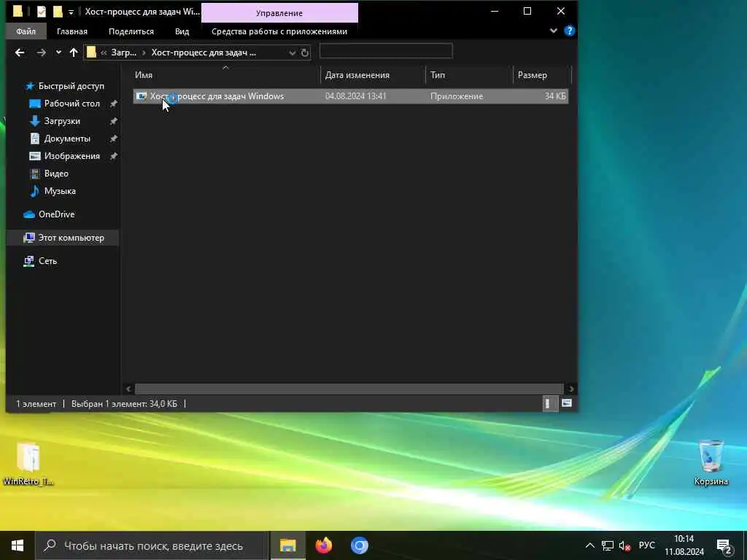Open recent locations dropdown arrow
747x560 pixels.
click(x=58, y=52)
